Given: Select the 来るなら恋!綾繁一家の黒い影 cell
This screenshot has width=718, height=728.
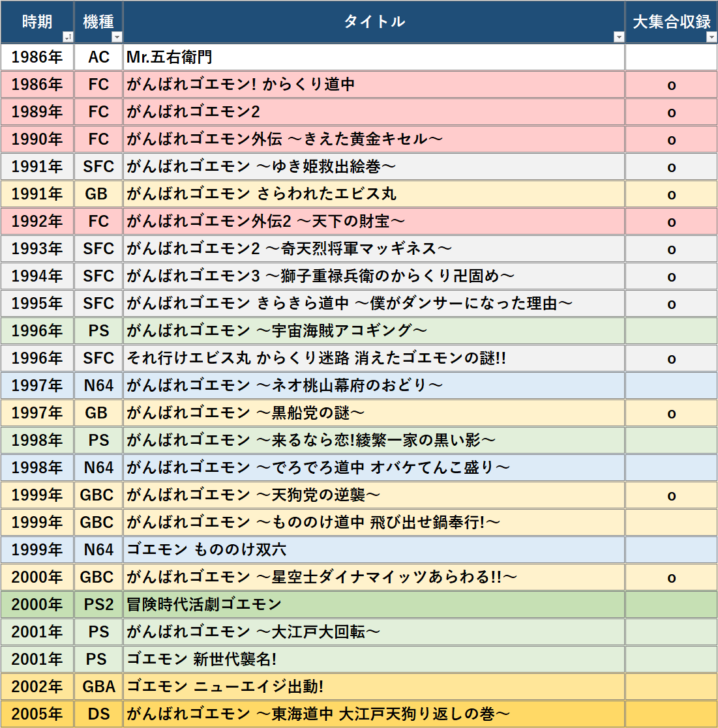Looking at the screenshot, I should [374, 441].
